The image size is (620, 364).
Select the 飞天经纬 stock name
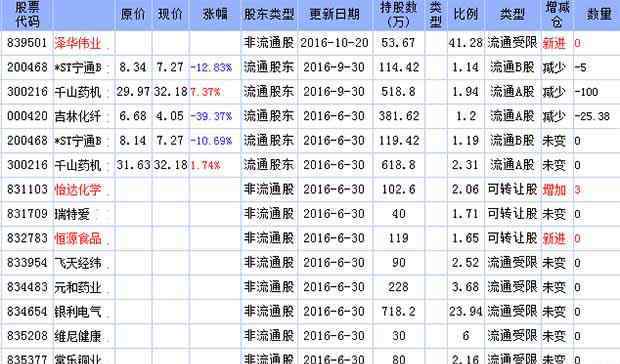(x=78, y=263)
